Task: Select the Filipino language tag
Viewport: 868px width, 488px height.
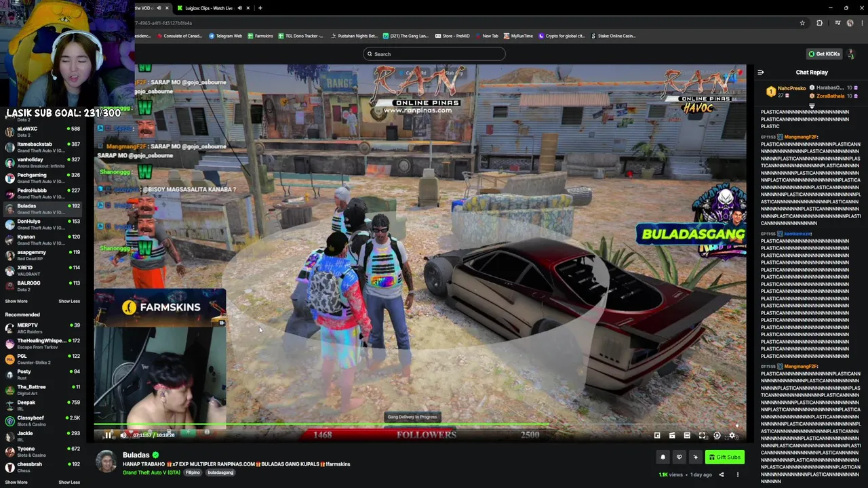Action: 193,472
